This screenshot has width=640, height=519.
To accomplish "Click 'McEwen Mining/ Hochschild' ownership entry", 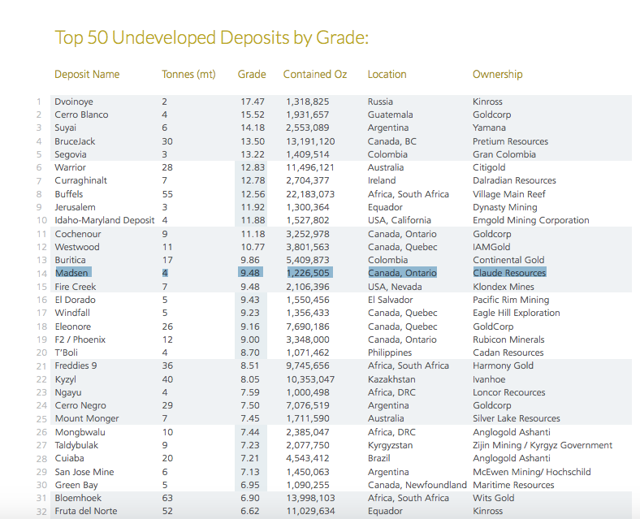I will 531,472.
